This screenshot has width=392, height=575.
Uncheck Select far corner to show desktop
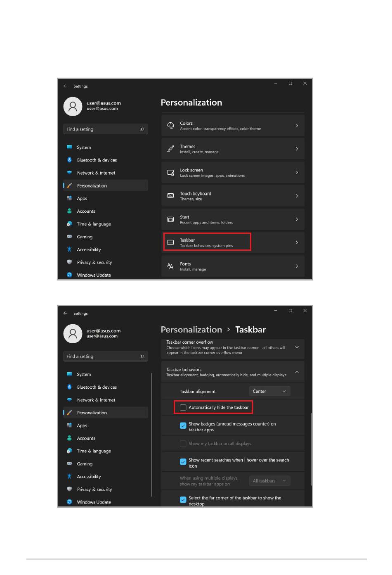point(183,500)
